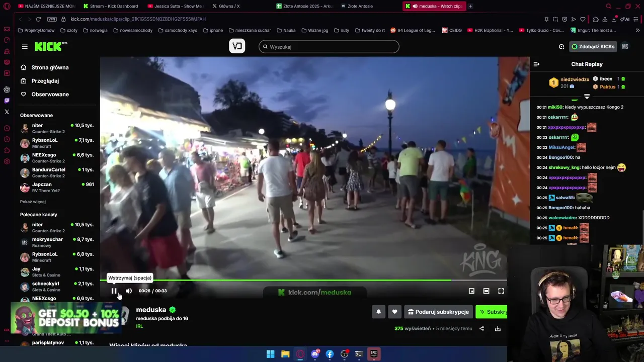
Task: Click Podaruj subskrypcje button
Action: (438, 312)
